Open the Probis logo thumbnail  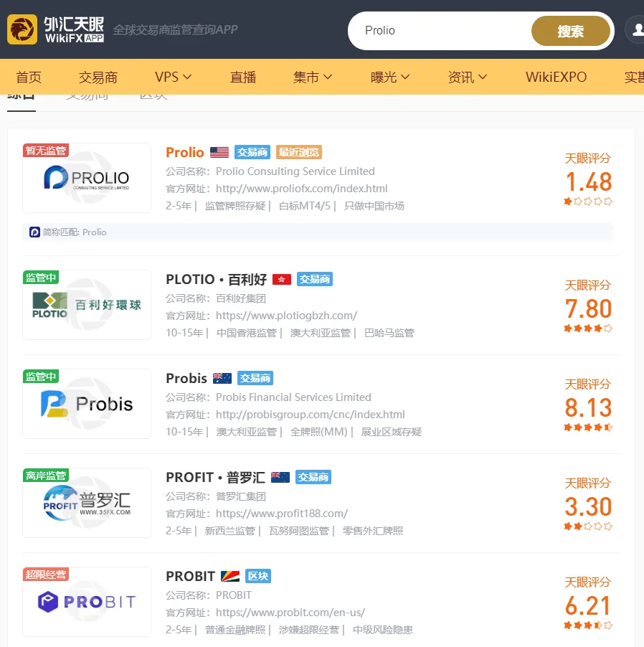click(87, 404)
